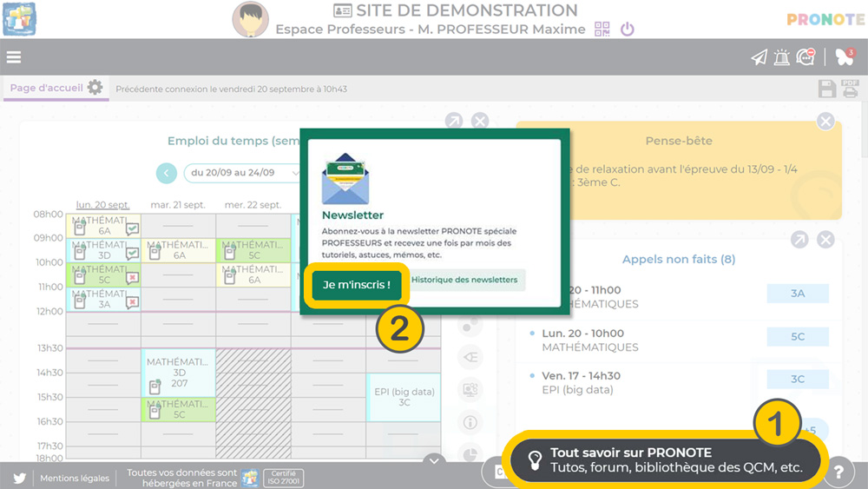Select Monday 08h00 MATHÉMATIQUES 6A lesson
Viewport: 868px width, 489px height.
point(103,226)
